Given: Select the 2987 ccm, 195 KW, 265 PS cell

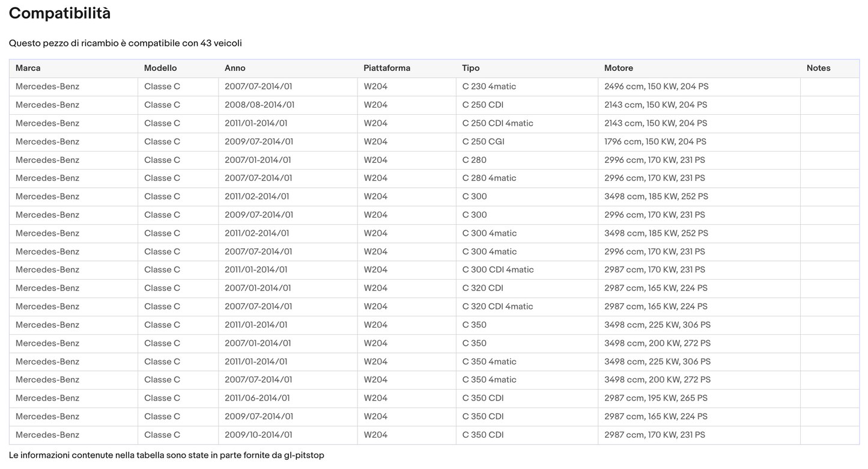Looking at the screenshot, I should point(656,398).
